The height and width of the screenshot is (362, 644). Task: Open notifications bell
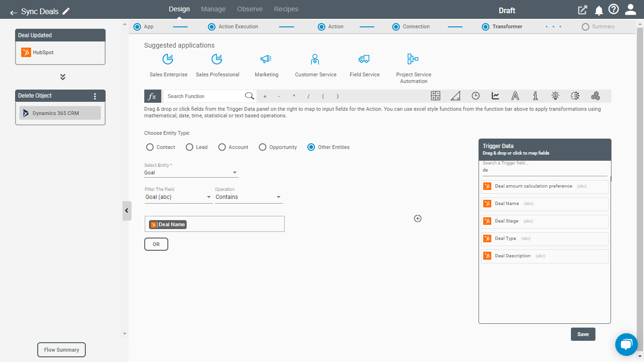coord(599,10)
